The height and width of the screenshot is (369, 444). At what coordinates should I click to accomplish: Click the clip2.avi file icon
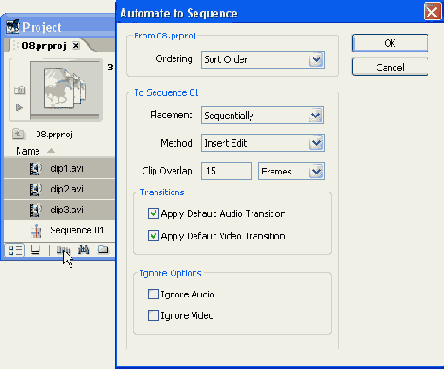click(35, 189)
